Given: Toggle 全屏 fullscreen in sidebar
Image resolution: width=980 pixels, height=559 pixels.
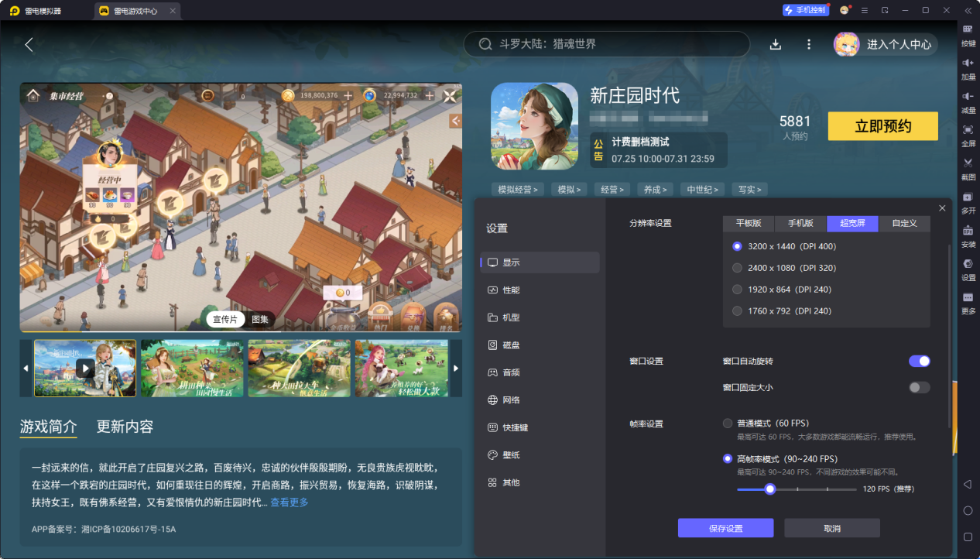Looking at the screenshot, I should point(968,135).
